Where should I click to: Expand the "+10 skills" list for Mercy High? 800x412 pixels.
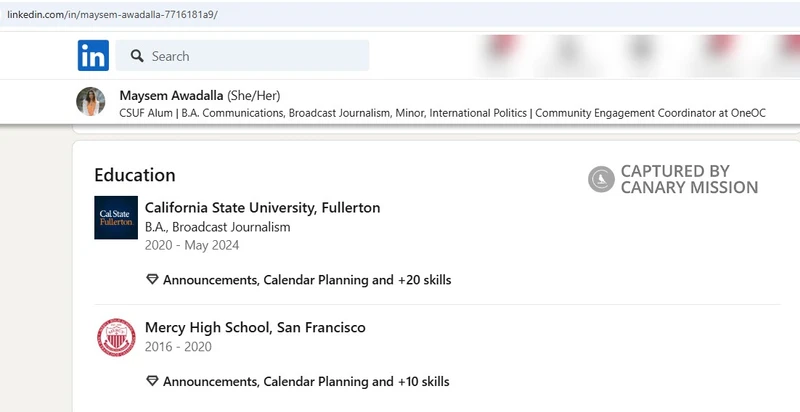tap(424, 381)
